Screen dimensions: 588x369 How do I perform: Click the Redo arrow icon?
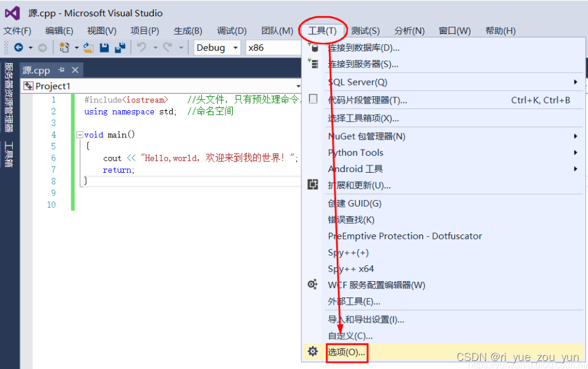coord(167,47)
